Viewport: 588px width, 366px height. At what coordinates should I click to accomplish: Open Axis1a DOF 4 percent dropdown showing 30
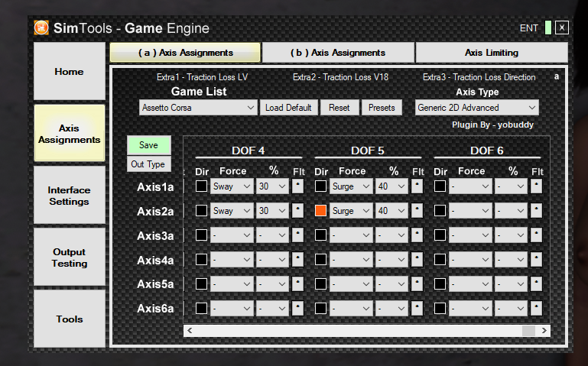pyautogui.click(x=272, y=186)
